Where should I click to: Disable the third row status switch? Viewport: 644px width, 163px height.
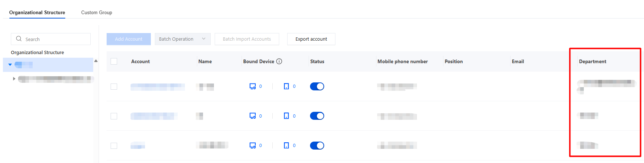(317, 146)
